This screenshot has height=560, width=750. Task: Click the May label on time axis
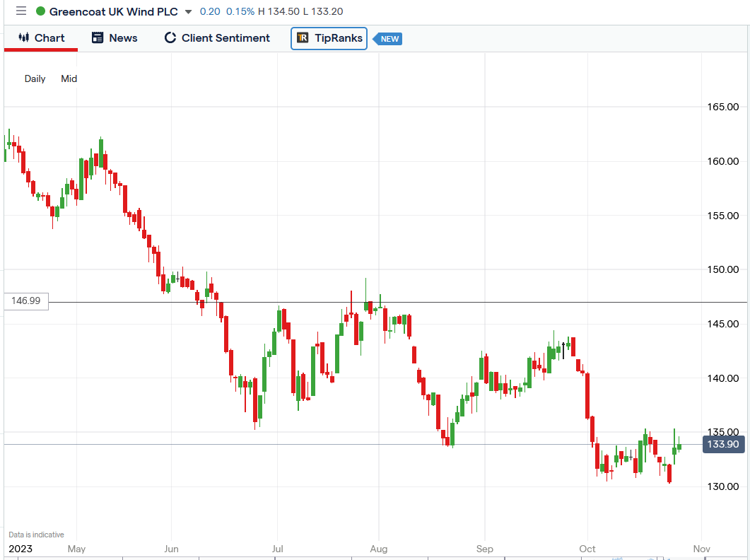[x=76, y=549]
